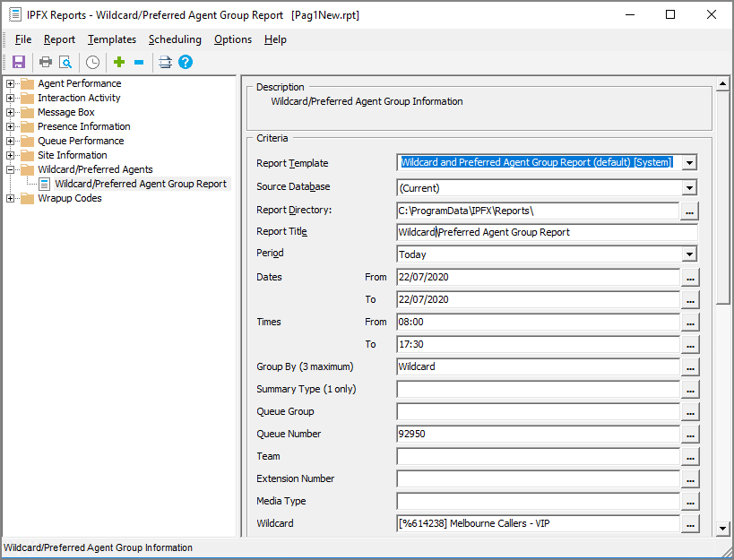Click ellipsis button beside Group By field
This screenshot has width=734, height=560.
[x=690, y=367]
